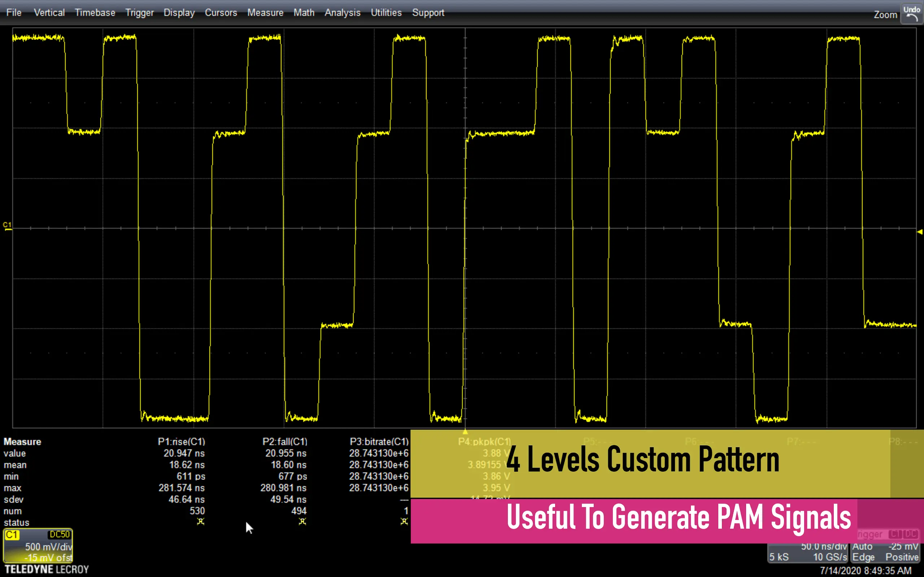The width and height of the screenshot is (924, 577).
Task: Click the P3 bitrate status icon
Action: coord(404,521)
